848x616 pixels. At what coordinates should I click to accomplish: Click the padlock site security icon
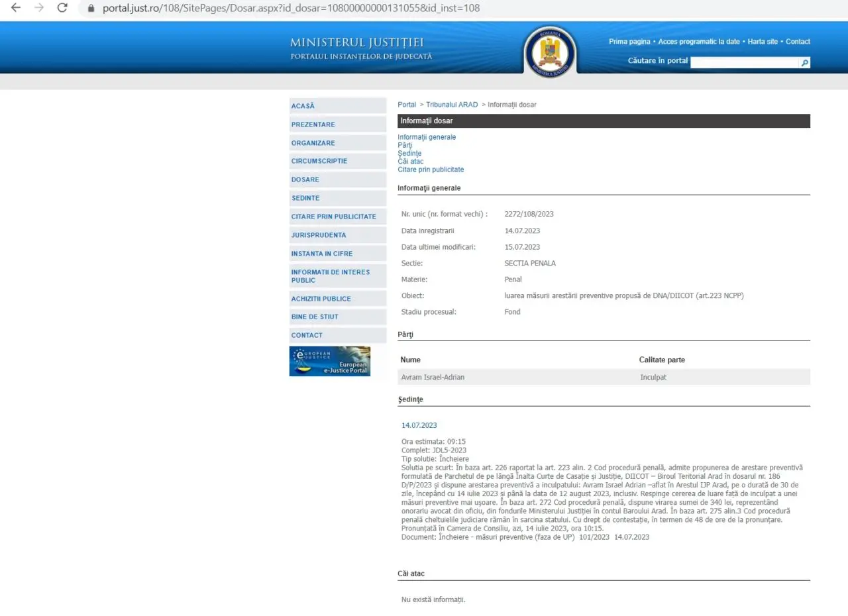[x=91, y=9]
